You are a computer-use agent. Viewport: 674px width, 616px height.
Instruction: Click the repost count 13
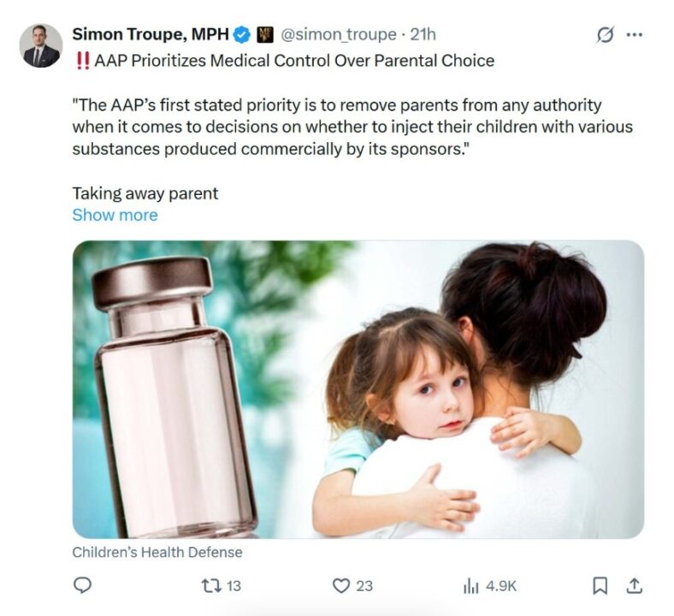234,586
